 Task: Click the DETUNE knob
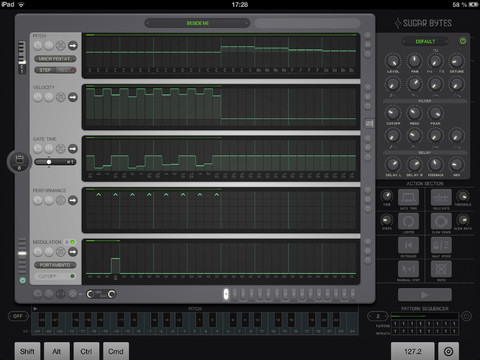tap(456, 61)
